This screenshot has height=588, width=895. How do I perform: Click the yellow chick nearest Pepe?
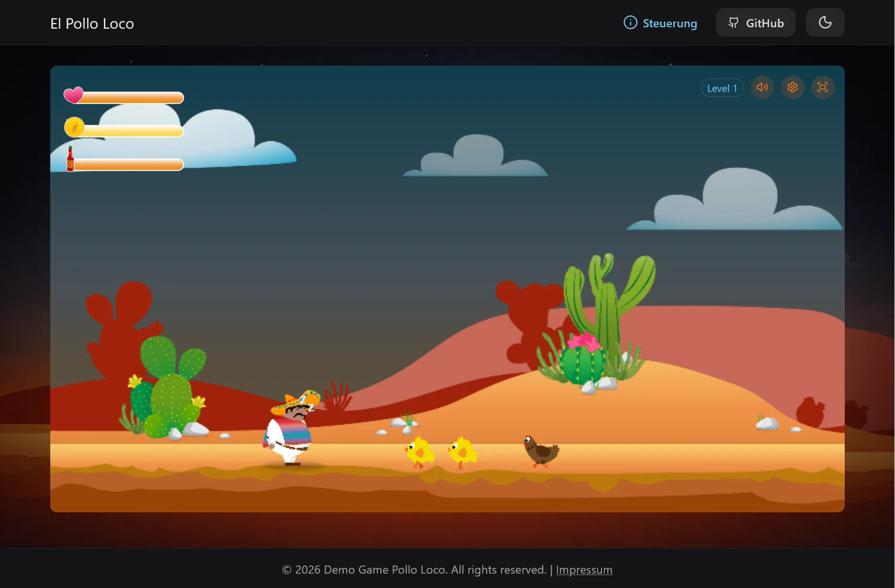coord(420,452)
